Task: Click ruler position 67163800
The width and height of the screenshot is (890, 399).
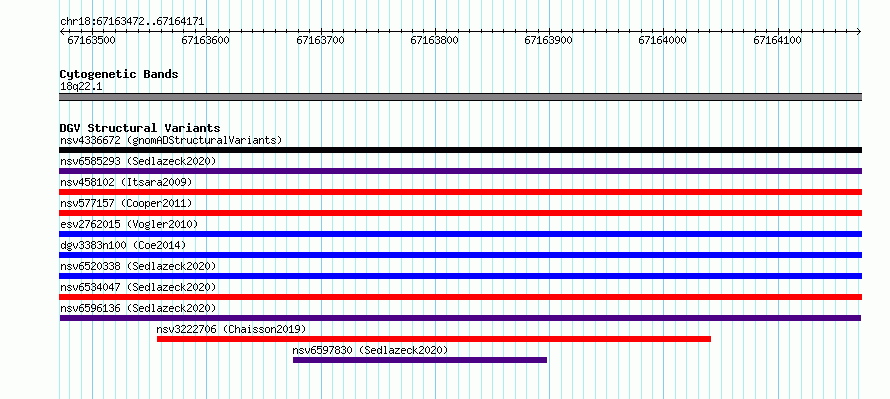Action: click(x=434, y=40)
